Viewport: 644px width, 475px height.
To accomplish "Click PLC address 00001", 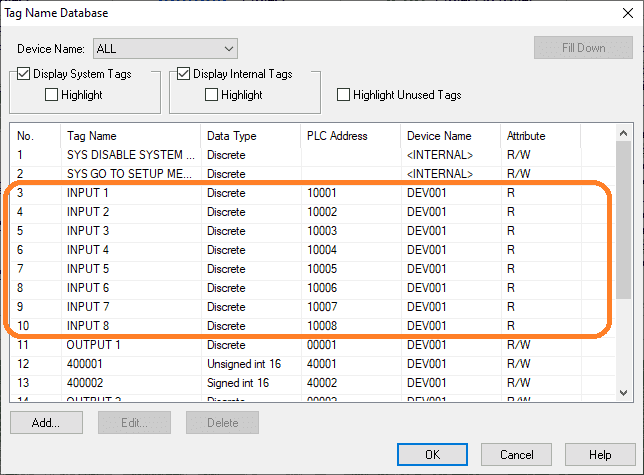I will click(322, 345).
